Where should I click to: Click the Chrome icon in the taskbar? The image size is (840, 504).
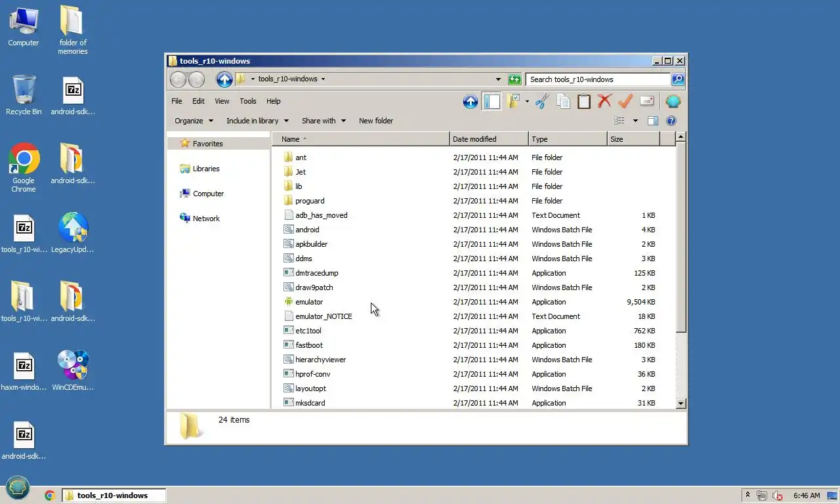tap(49, 495)
